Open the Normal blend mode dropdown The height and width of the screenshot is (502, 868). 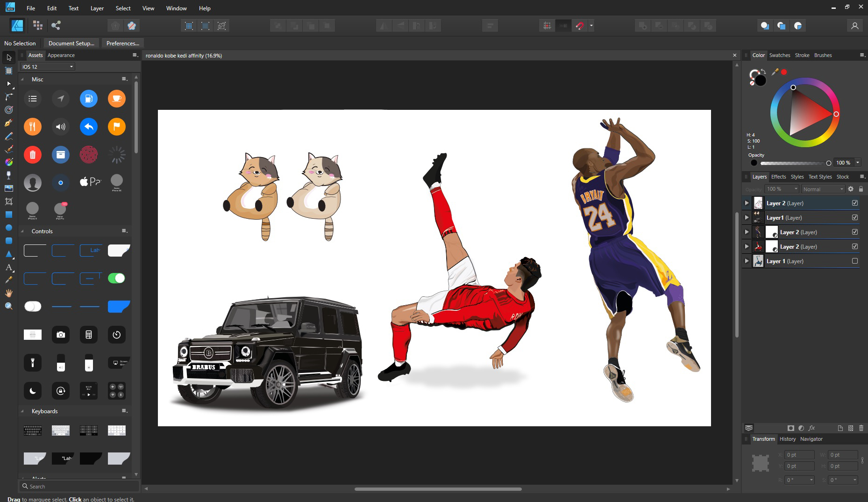[823, 189]
